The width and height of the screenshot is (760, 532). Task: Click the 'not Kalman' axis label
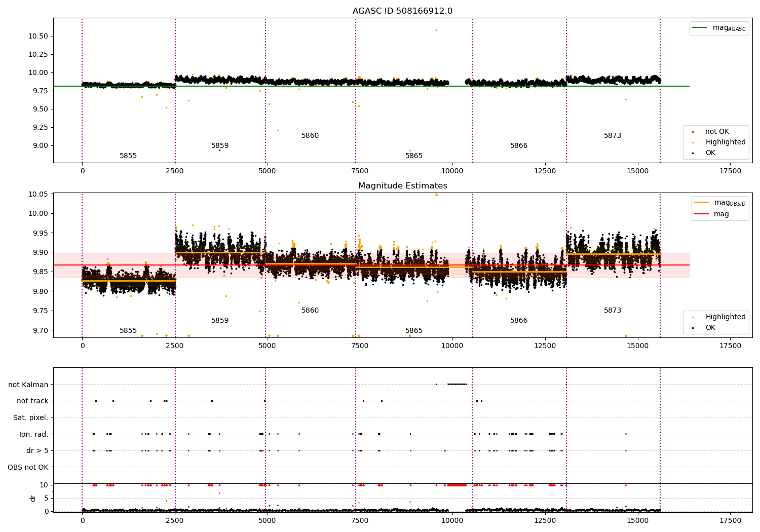click(28, 385)
